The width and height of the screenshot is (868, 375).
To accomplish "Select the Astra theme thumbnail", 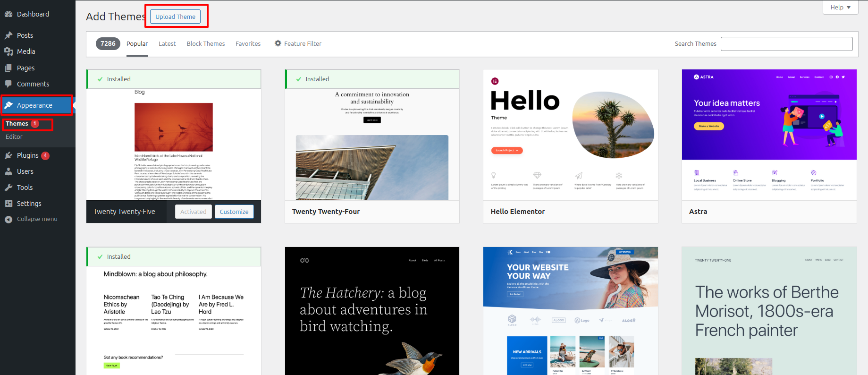I will pos(769,135).
